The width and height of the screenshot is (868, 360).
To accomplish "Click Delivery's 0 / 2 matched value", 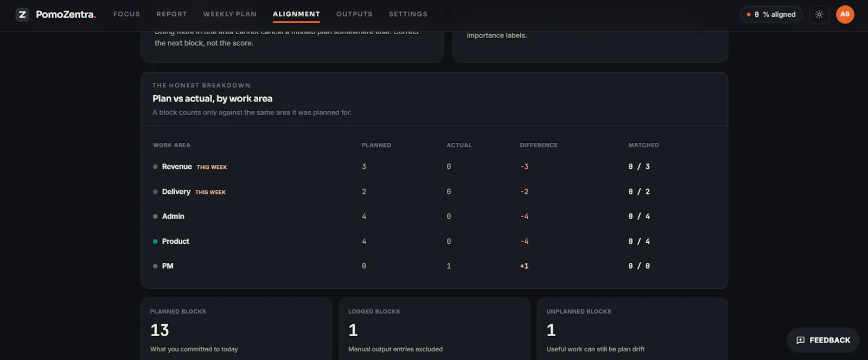I will click(639, 192).
